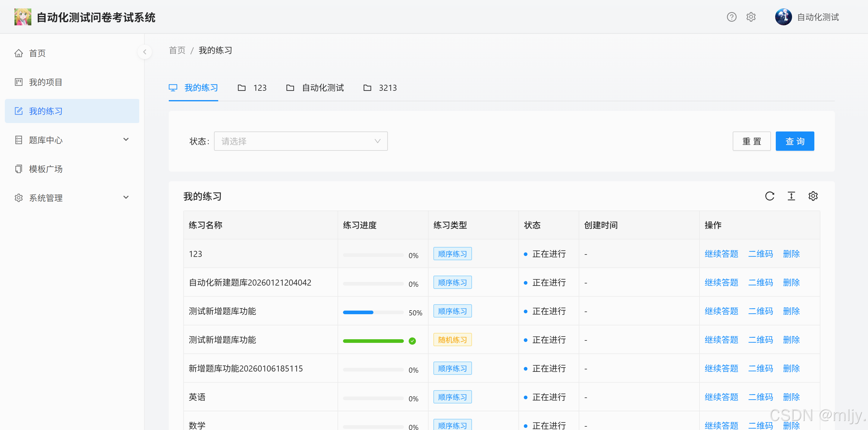Open table column settings gear
The image size is (868, 430).
pyautogui.click(x=813, y=196)
